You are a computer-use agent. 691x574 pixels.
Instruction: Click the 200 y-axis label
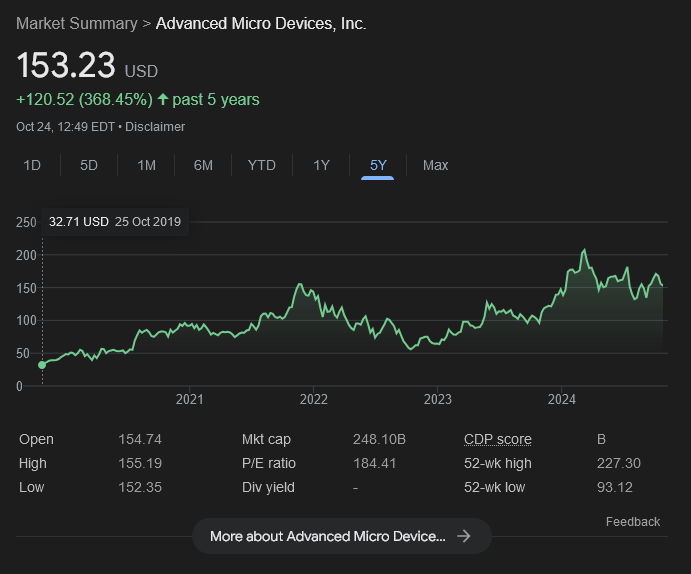coord(26,255)
